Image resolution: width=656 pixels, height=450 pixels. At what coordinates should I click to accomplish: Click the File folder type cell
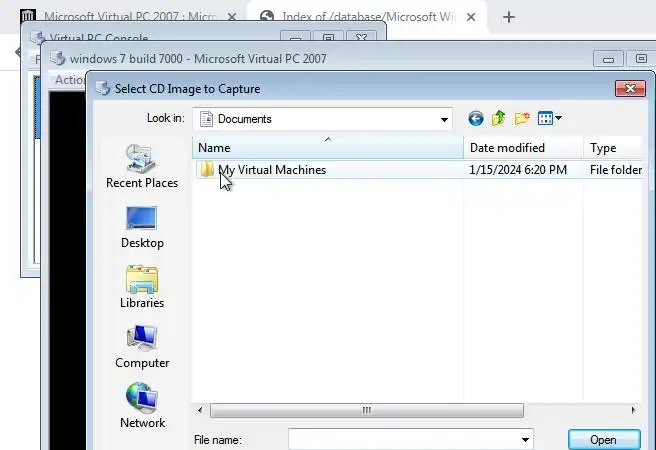click(615, 170)
